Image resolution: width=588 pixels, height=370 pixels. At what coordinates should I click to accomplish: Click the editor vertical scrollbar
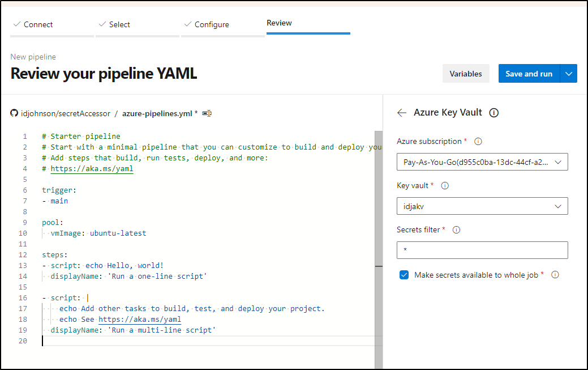pyautogui.click(x=379, y=250)
